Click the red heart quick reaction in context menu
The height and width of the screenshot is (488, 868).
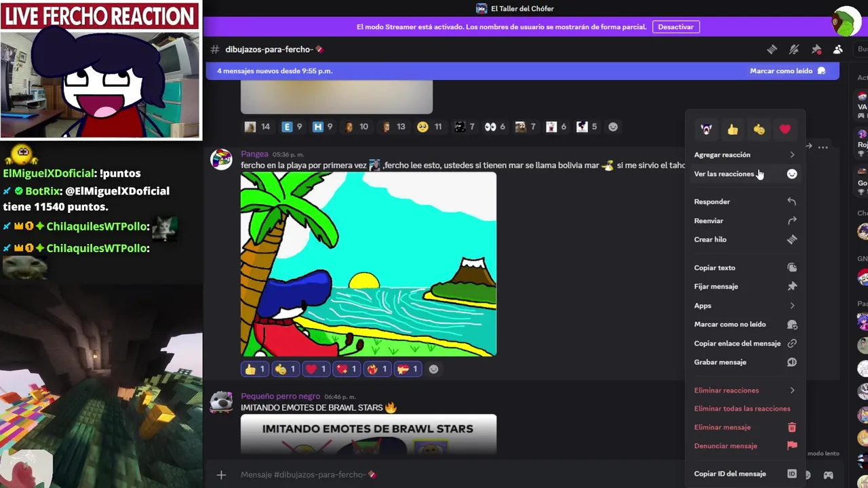tap(785, 129)
